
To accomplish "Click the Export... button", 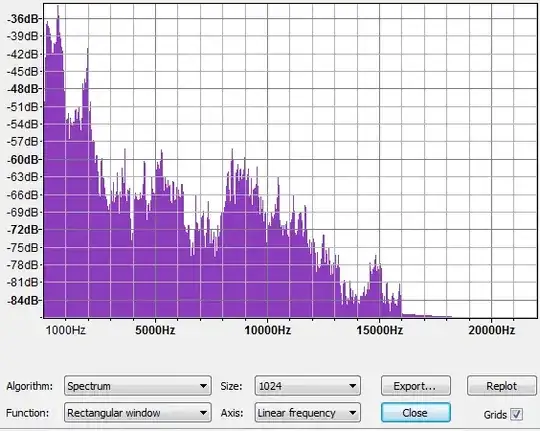I will (x=416, y=386).
